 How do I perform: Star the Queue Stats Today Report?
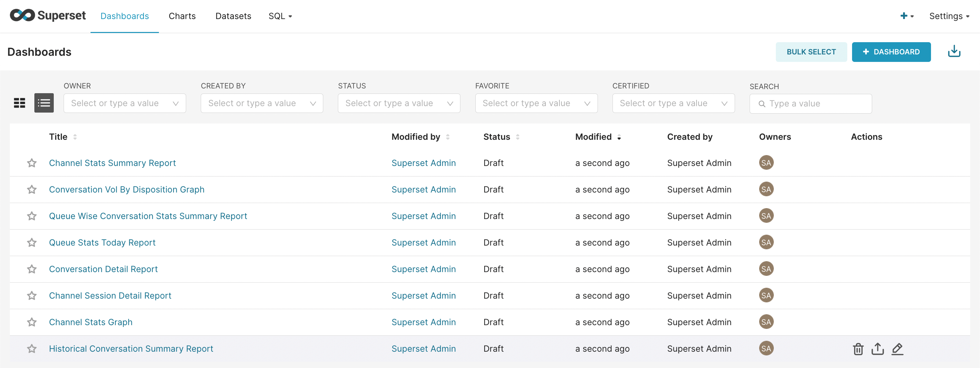[32, 242]
